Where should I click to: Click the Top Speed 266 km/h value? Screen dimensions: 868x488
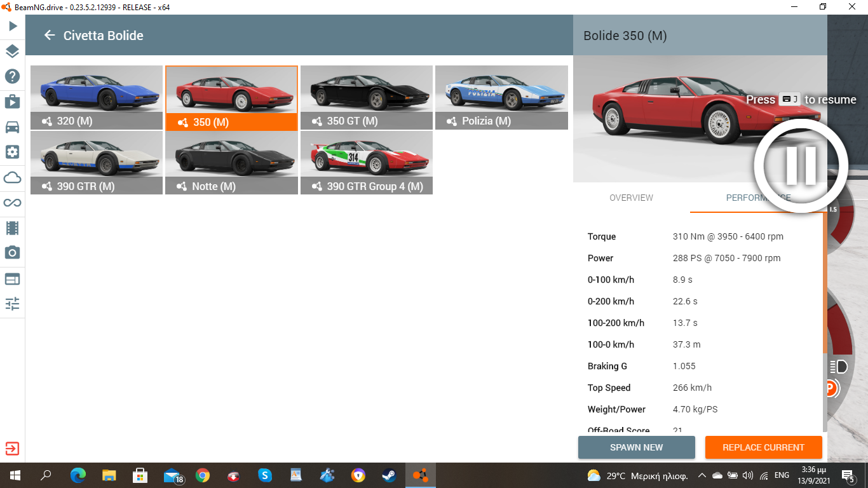pos(692,388)
